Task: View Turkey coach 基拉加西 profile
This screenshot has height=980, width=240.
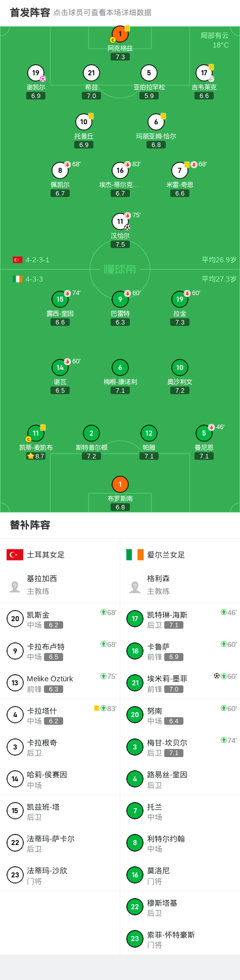Action: click(60, 585)
